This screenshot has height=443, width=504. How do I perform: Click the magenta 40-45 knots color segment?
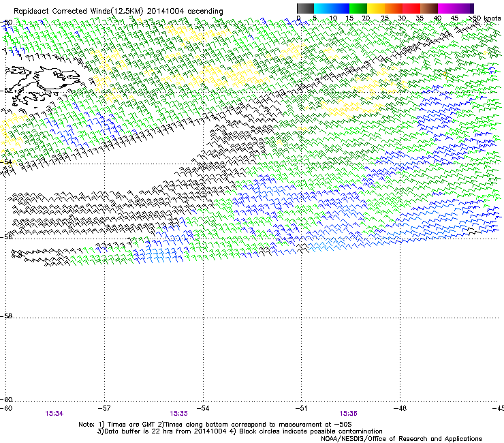(447, 8)
